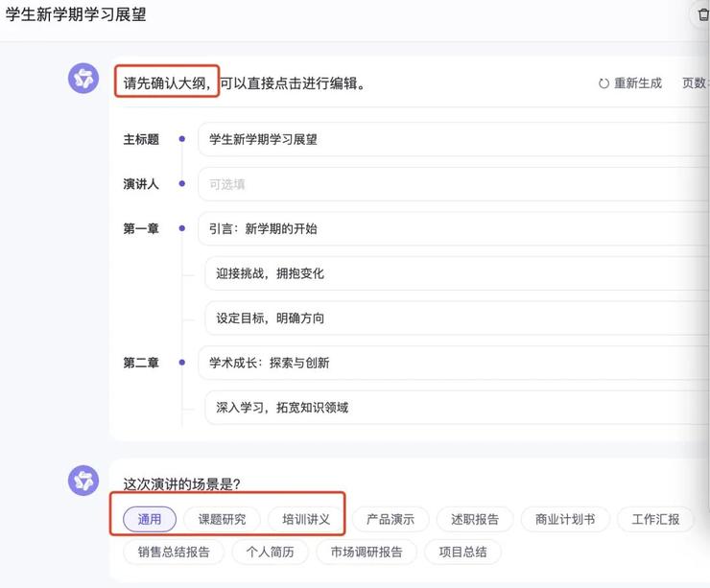Click the assistant avatar beside the scenario question

click(83, 480)
